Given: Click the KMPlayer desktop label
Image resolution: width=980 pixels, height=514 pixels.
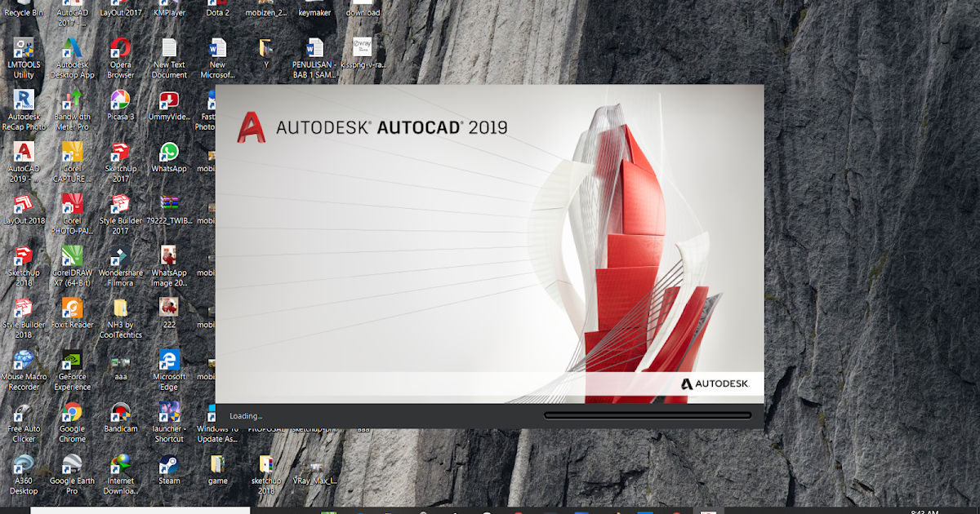Looking at the screenshot, I should point(169,13).
